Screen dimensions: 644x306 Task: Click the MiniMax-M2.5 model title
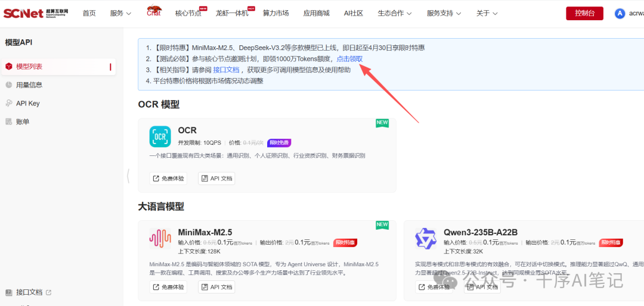205,232
